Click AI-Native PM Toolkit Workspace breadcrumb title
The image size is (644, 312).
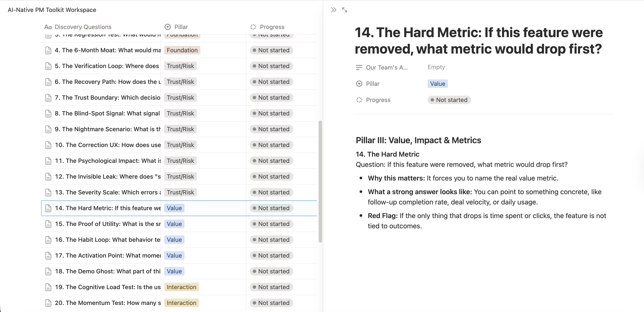(x=52, y=10)
